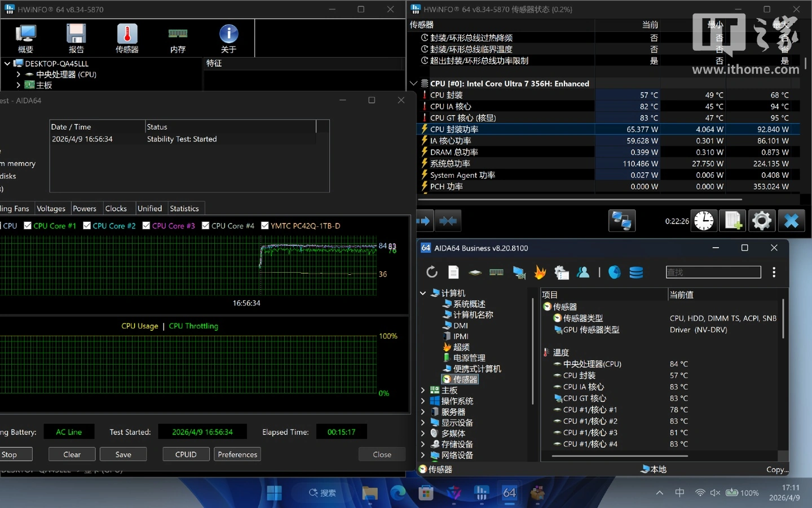Image resolution: width=812 pixels, height=508 pixels.
Task: Open the HWiNFO Report icon
Action: pyautogui.click(x=76, y=38)
